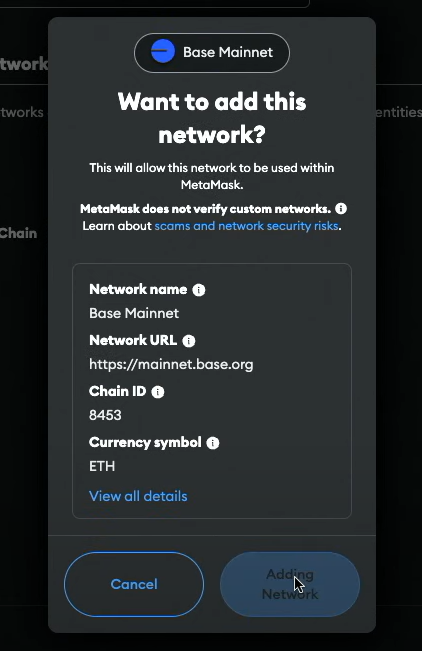422x651 pixels.
Task: Select the 8453 chain ID value
Action: [x=105, y=415]
